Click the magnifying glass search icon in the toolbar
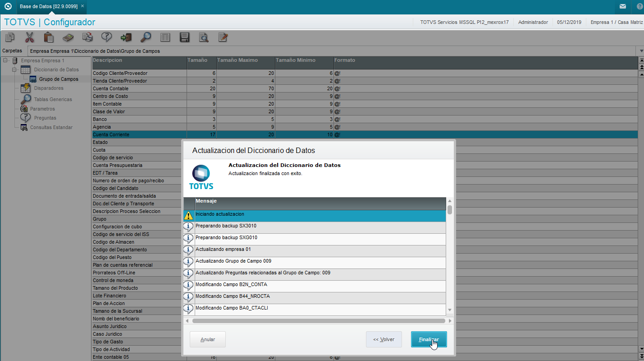This screenshot has width=644, height=361. coord(146,37)
